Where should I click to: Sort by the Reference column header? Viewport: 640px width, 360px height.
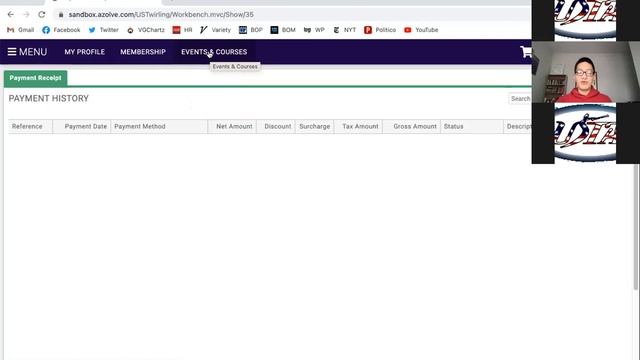tap(30, 127)
